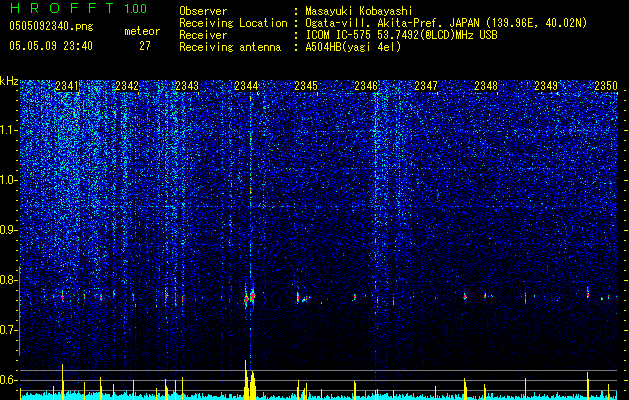Click the A504HB(yagi 4el) antenna value
This screenshot has width=629, height=400.
click(x=353, y=47)
